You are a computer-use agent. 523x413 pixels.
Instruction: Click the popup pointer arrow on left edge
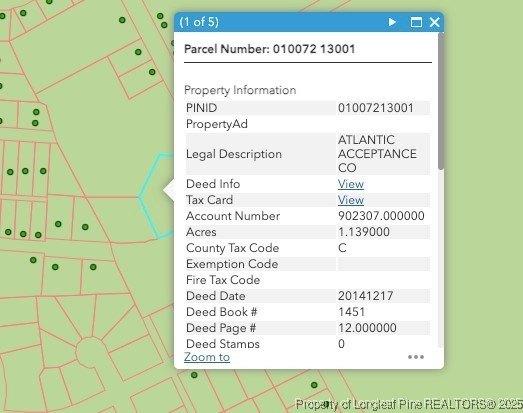pos(168,190)
